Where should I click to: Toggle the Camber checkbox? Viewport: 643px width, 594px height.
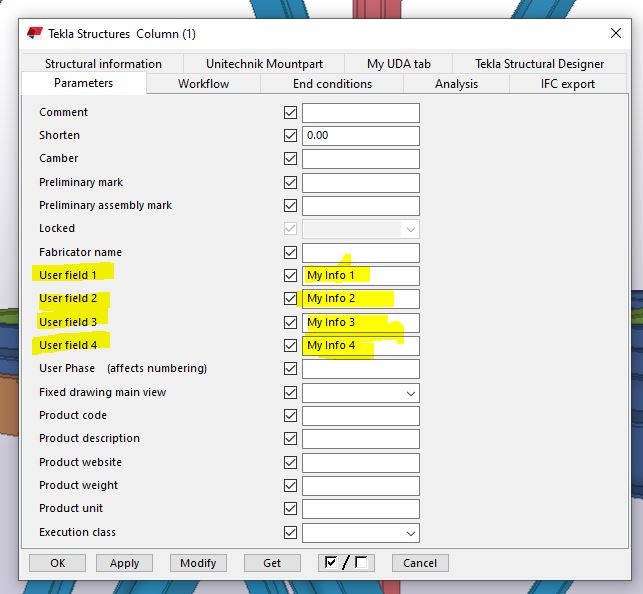290,158
